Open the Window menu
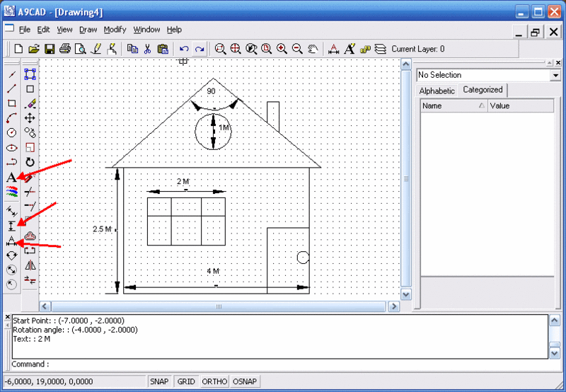Image resolution: width=566 pixels, height=392 pixels. pos(146,30)
